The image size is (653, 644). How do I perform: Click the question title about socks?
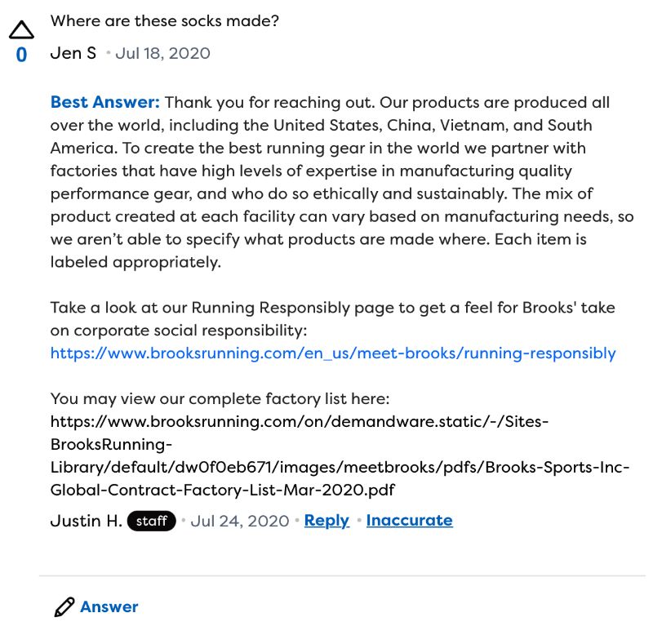165,21
